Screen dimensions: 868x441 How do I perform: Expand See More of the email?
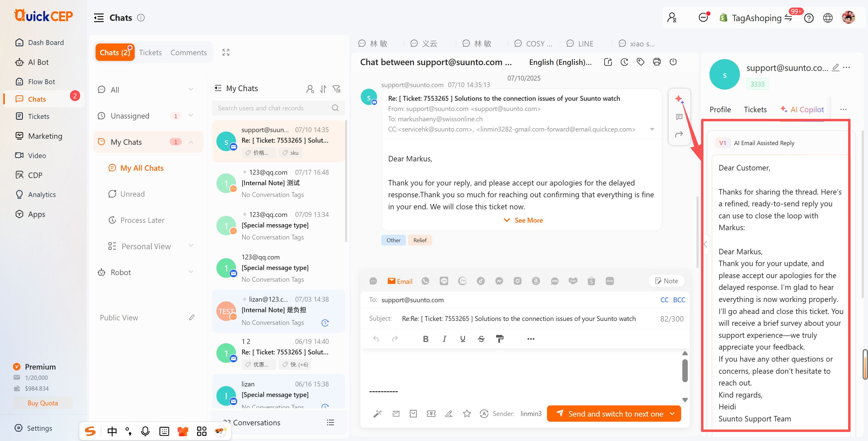[523, 220]
